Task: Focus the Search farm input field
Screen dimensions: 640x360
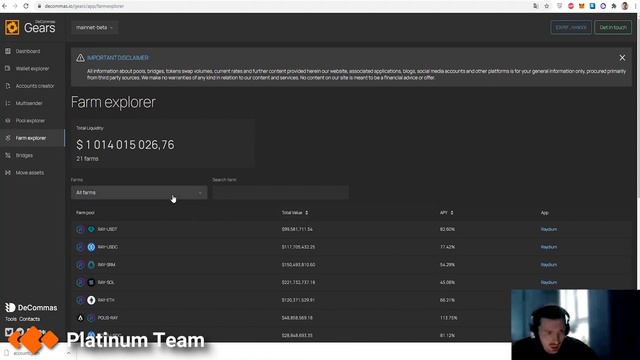Action: point(280,193)
